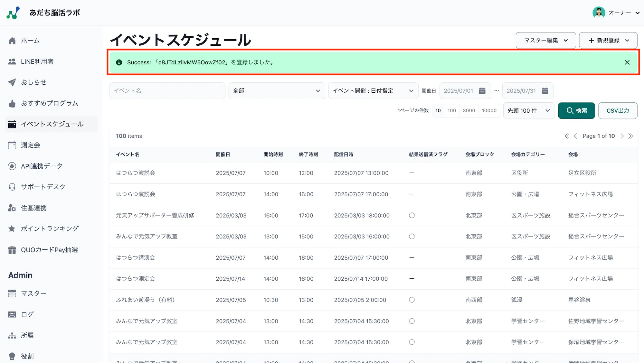Export data using CSV出力
The height and width of the screenshot is (363, 644).
(617, 110)
